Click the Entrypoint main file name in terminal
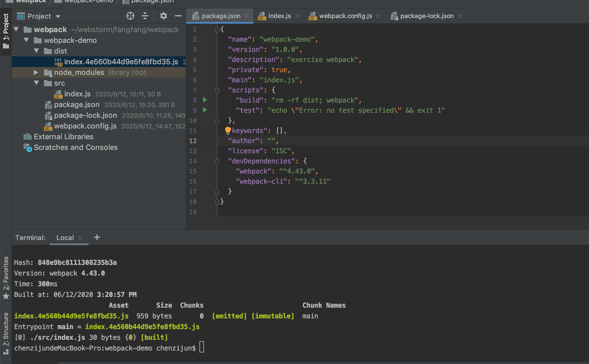Screen dimensions: 589x364 [x=142, y=327]
